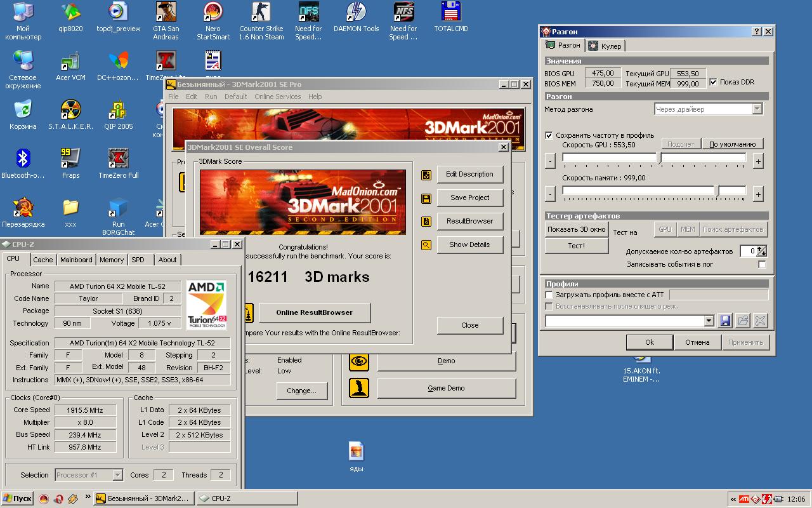Open the DC++ozon desktop shortcut

(118, 60)
